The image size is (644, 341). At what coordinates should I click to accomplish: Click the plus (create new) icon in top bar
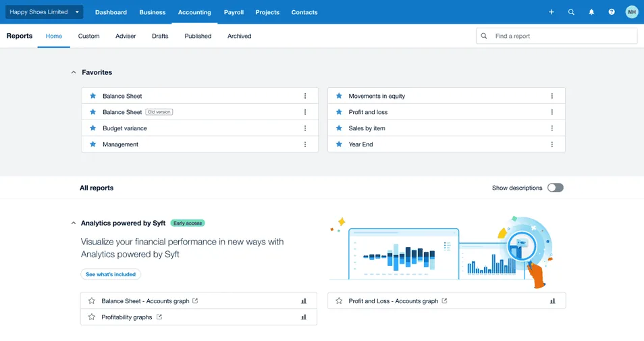pyautogui.click(x=551, y=12)
